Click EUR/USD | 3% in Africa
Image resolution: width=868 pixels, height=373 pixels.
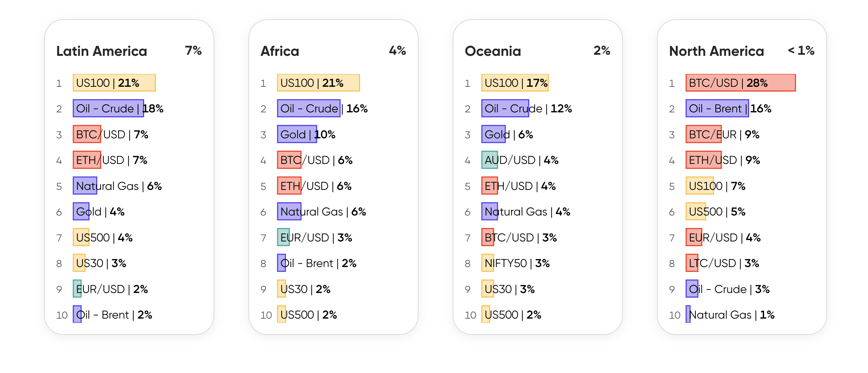315,238
